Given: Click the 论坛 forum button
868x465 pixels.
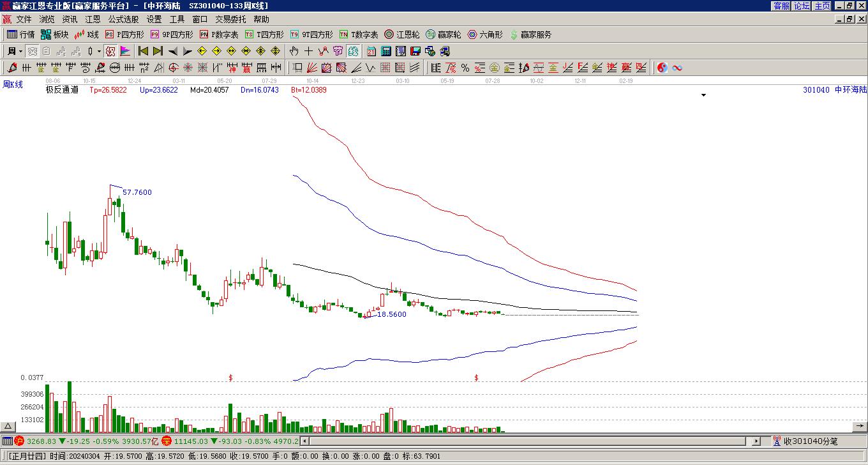Looking at the screenshot, I should click(802, 6).
